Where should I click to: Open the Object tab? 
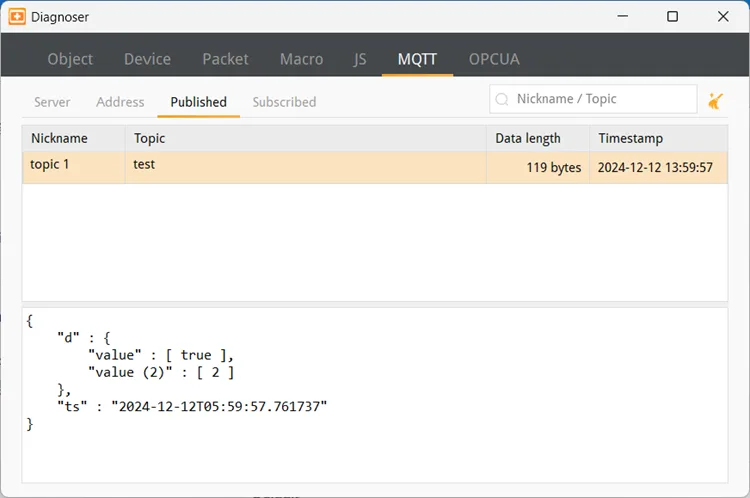pyautogui.click(x=70, y=59)
